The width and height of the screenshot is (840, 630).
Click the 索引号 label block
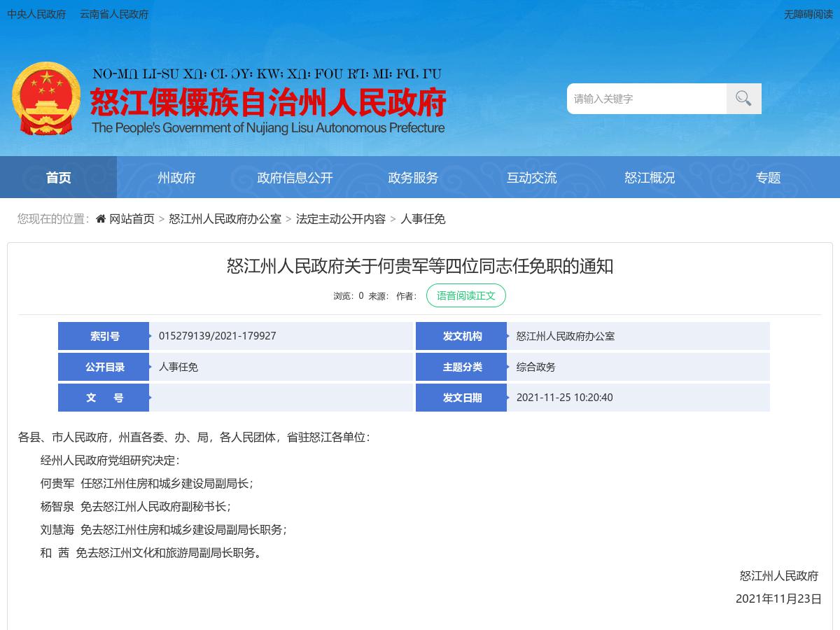[103, 336]
